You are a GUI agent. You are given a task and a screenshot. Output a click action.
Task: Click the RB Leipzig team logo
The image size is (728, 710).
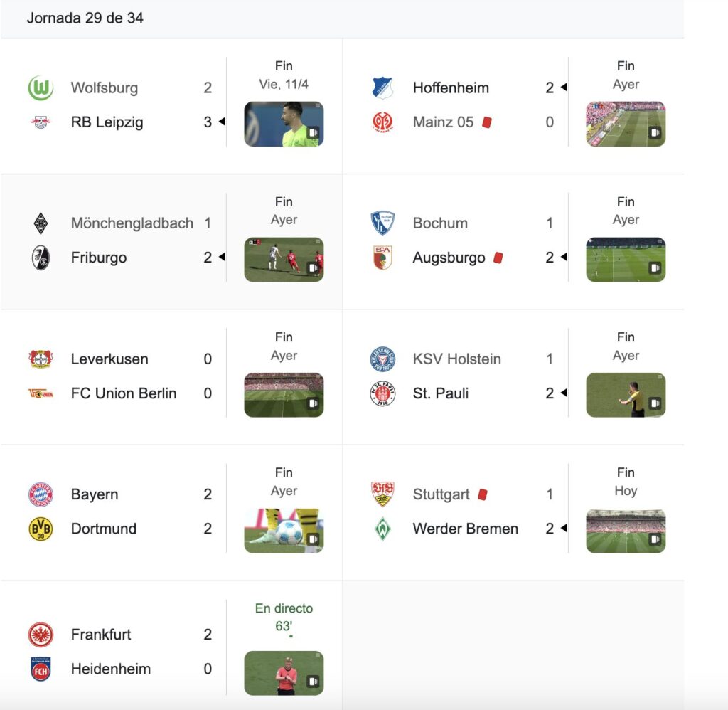tap(41, 122)
